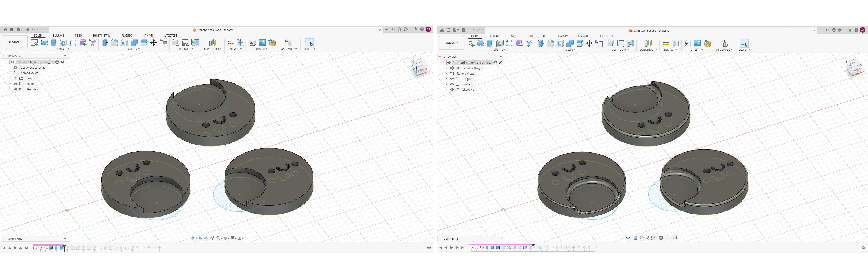Click the Select tool icon in left window
Image resolution: width=868 pixels, height=279 pixels.
click(309, 43)
